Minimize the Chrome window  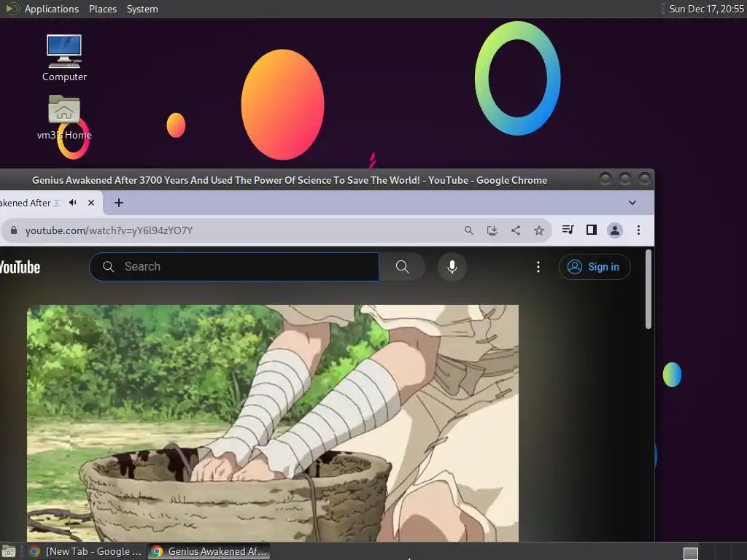pos(605,179)
